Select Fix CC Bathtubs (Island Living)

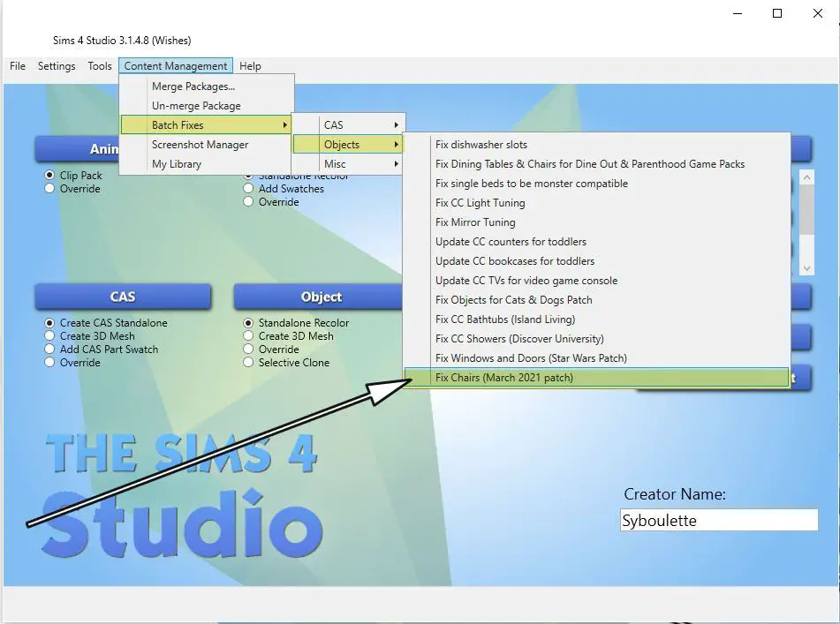coord(597,319)
